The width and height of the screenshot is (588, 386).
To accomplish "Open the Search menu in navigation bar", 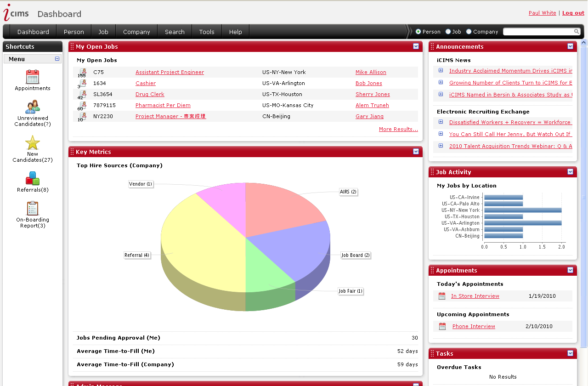I will coord(175,32).
